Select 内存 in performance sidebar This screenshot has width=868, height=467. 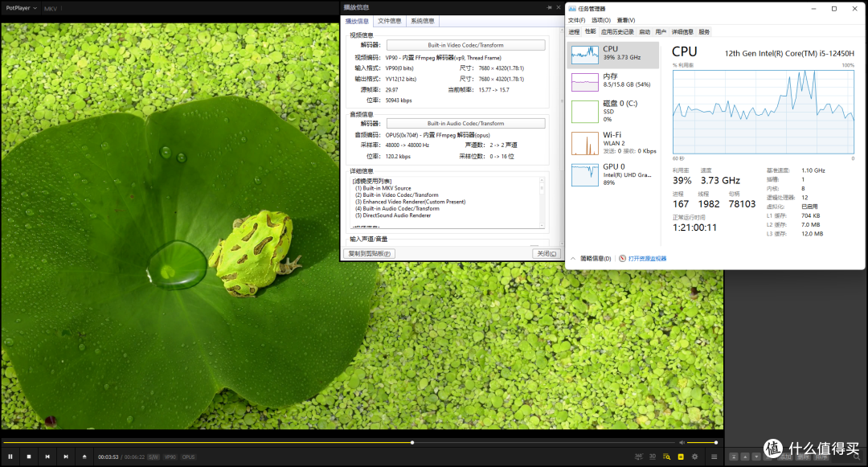pyautogui.click(x=613, y=82)
